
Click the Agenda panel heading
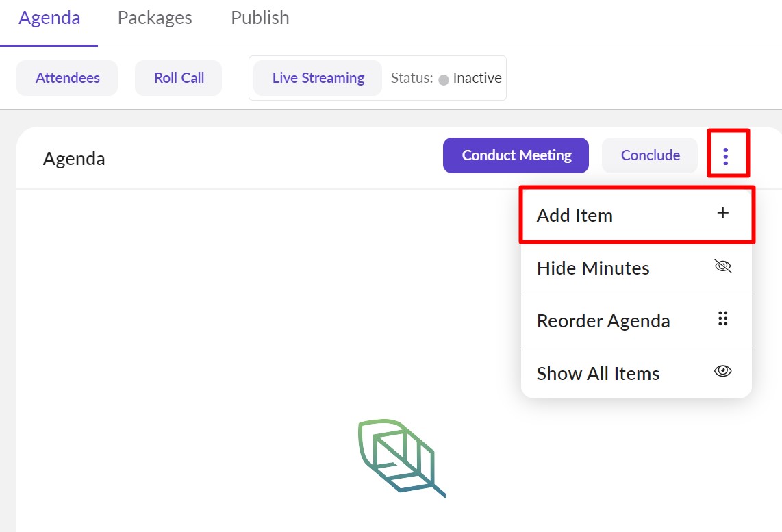point(74,159)
